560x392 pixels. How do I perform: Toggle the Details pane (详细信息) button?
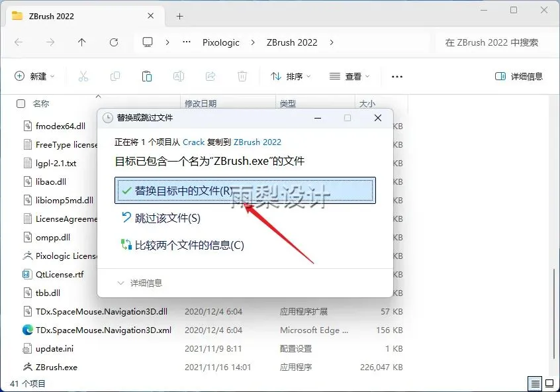click(x=519, y=76)
